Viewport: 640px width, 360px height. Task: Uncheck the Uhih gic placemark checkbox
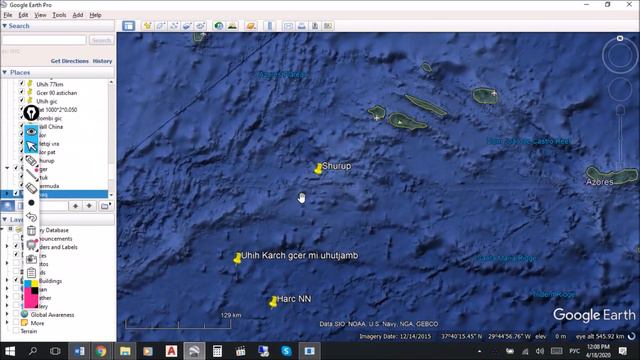tap(22, 101)
